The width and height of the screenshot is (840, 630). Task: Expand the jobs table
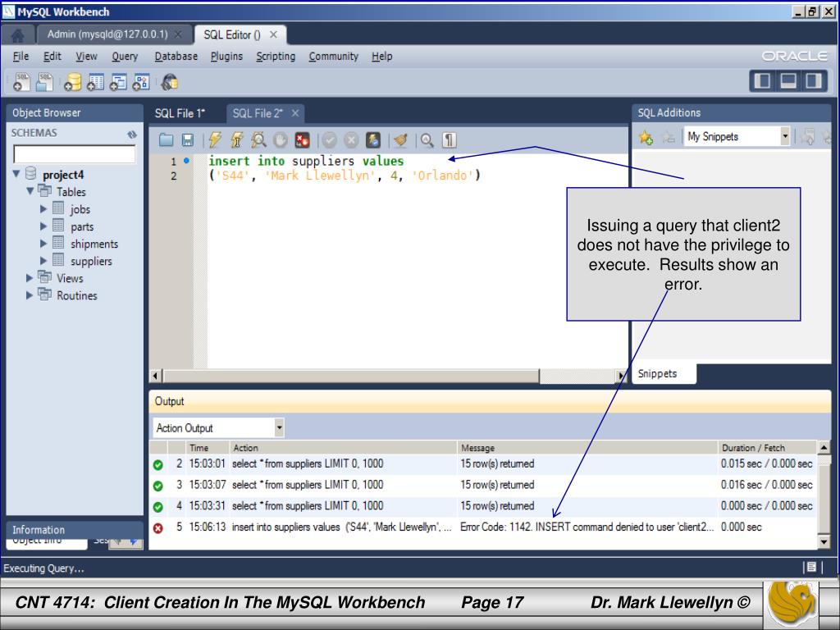[44, 208]
